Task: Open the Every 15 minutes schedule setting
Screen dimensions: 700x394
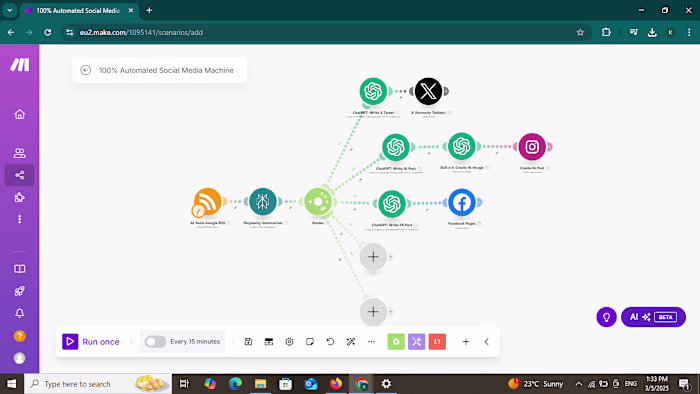Action: 195,342
